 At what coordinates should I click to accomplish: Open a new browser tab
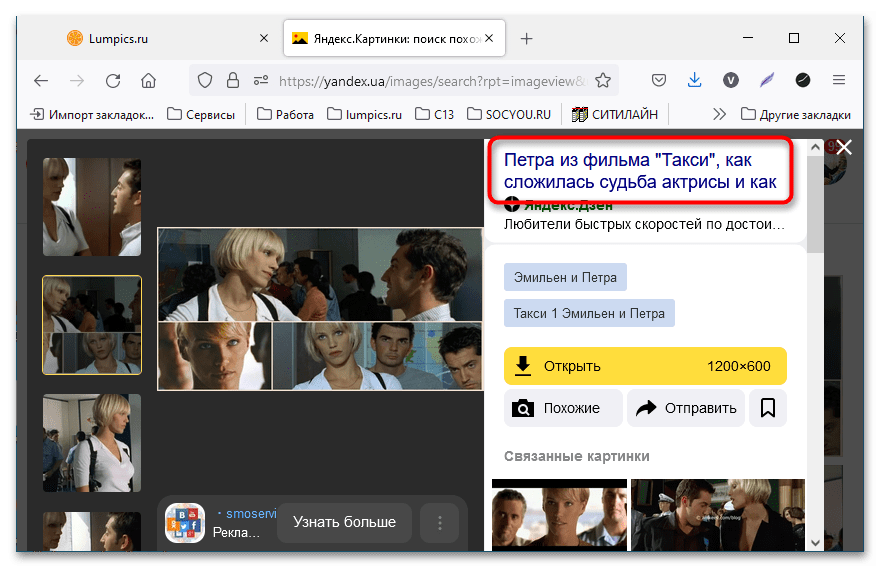pyautogui.click(x=527, y=38)
